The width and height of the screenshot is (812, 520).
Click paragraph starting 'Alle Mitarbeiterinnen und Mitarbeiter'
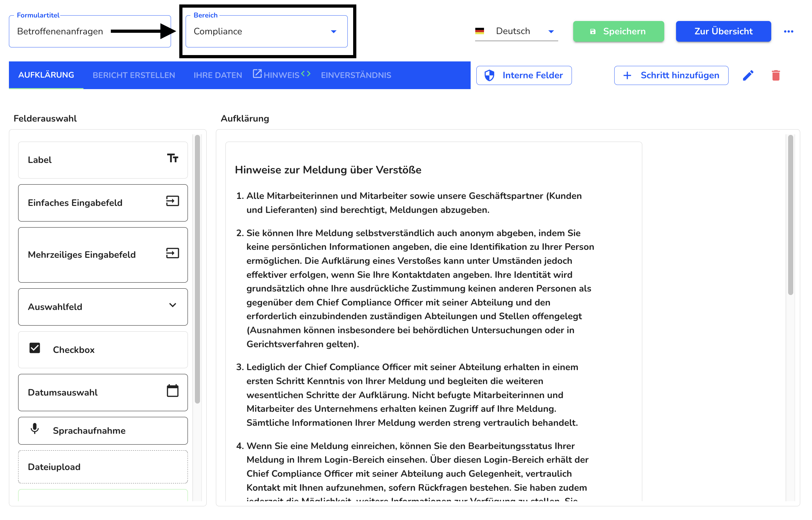(x=414, y=203)
